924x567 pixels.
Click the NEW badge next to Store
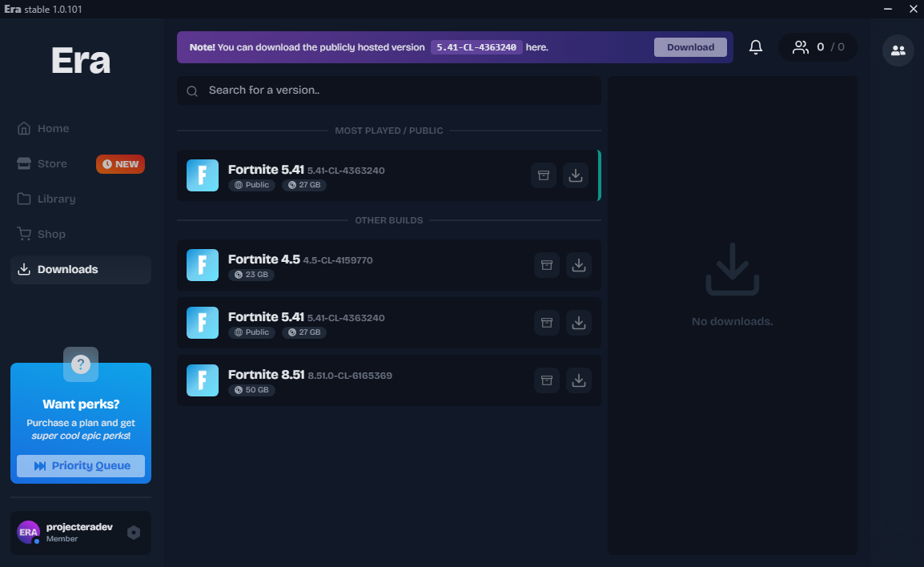[120, 164]
